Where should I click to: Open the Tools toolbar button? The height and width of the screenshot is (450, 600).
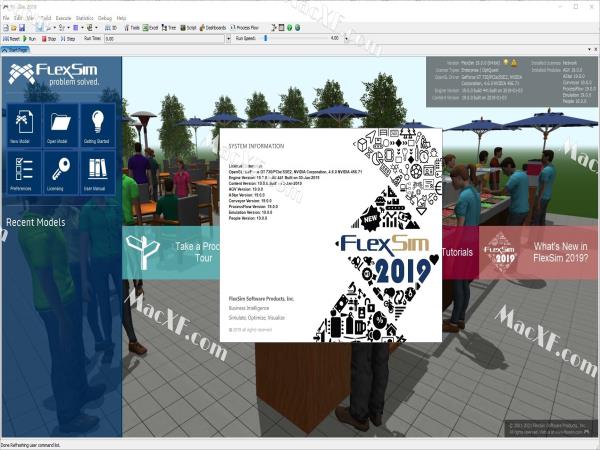pyautogui.click(x=132, y=28)
